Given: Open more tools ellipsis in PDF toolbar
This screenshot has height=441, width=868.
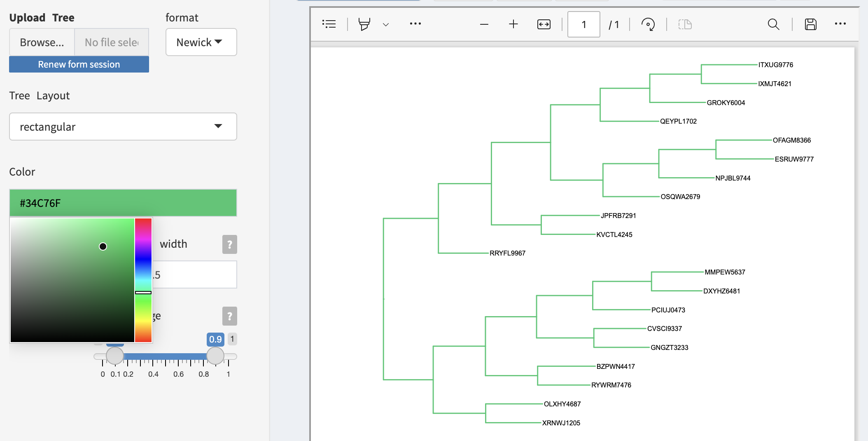Looking at the screenshot, I should [415, 24].
